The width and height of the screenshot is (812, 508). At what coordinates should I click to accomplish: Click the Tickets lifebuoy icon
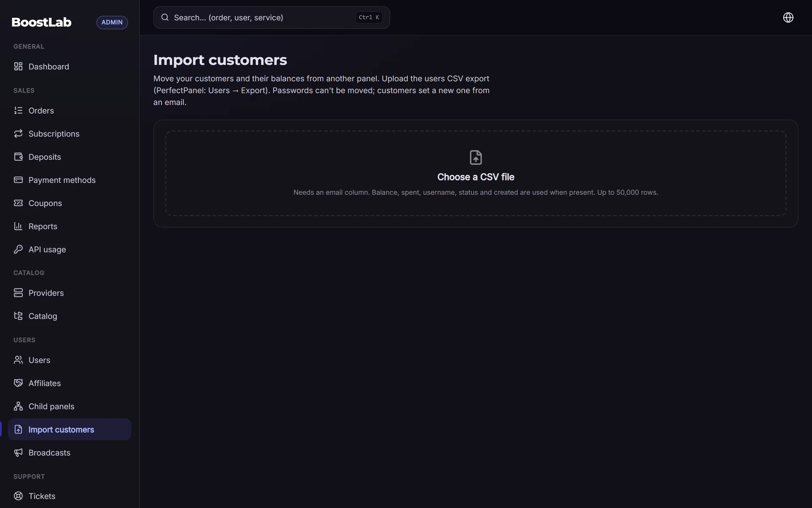tap(18, 496)
